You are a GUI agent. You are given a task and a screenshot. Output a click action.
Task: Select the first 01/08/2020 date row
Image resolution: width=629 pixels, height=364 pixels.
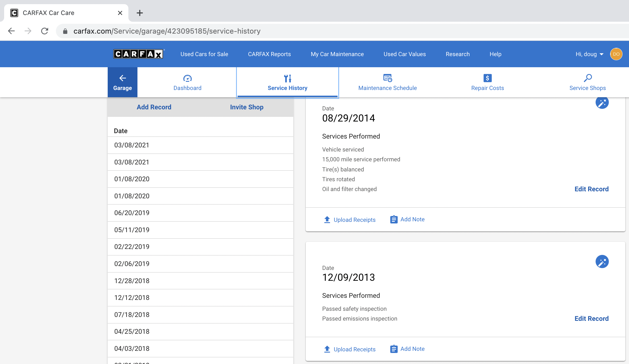pos(200,179)
